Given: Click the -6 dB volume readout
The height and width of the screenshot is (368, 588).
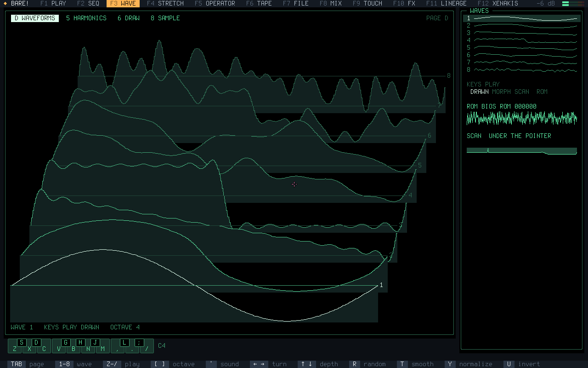Looking at the screenshot, I should [x=546, y=3].
